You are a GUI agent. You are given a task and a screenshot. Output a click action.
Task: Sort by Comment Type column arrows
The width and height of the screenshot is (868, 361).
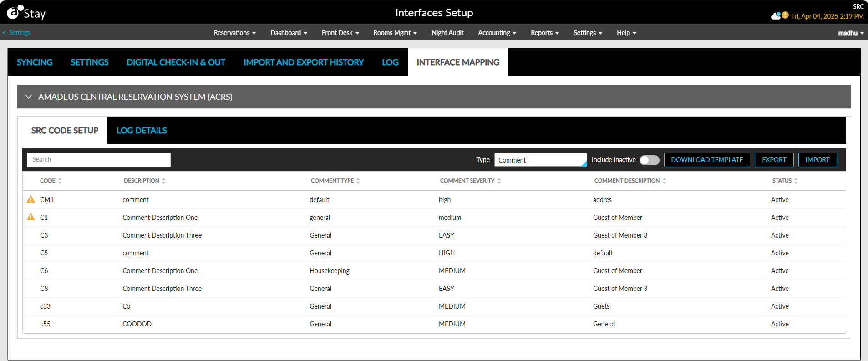pos(358,181)
